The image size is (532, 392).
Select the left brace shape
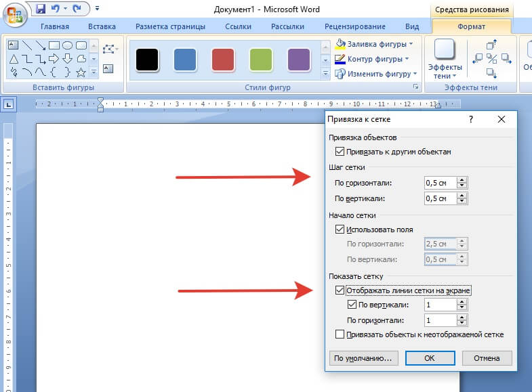54,72
